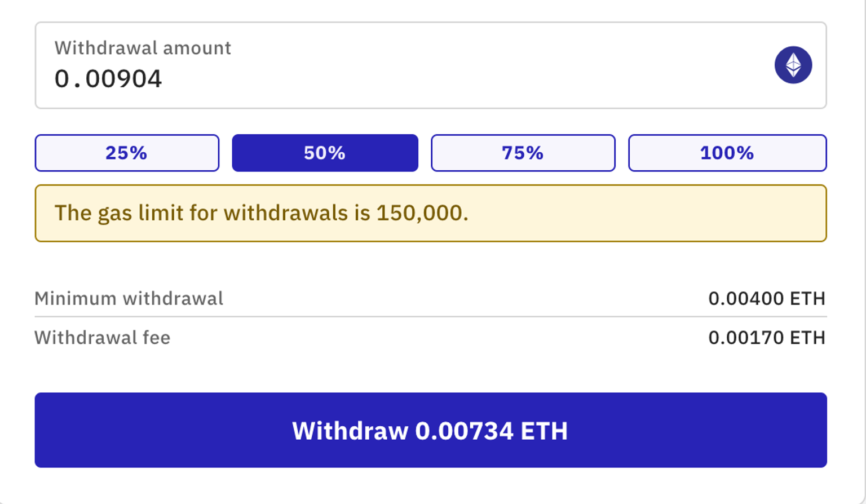Confirm withdrawal using the blue button
The height and width of the screenshot is (504, 866).
[x=431, y=430]
